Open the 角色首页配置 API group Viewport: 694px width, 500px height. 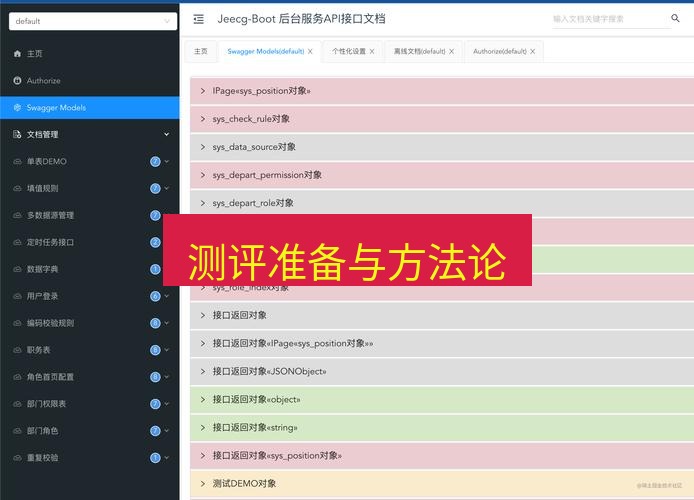pos(89,377)
